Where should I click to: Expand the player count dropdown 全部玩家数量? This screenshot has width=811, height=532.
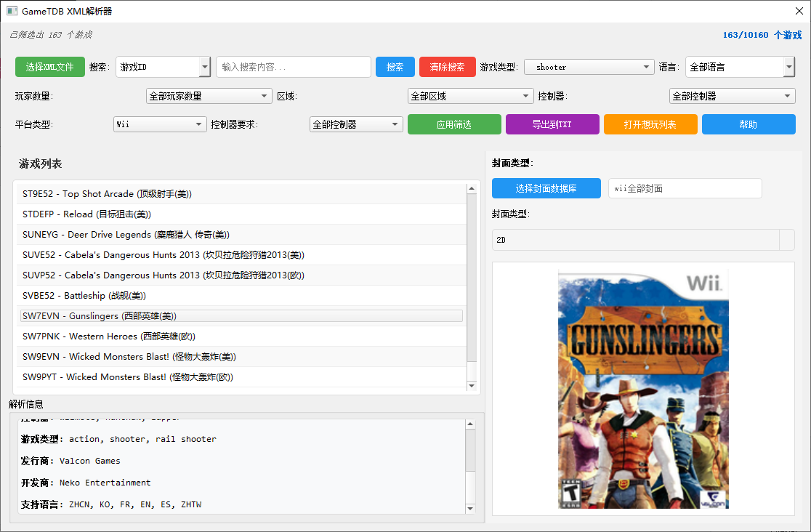click(x=209, y=96)
